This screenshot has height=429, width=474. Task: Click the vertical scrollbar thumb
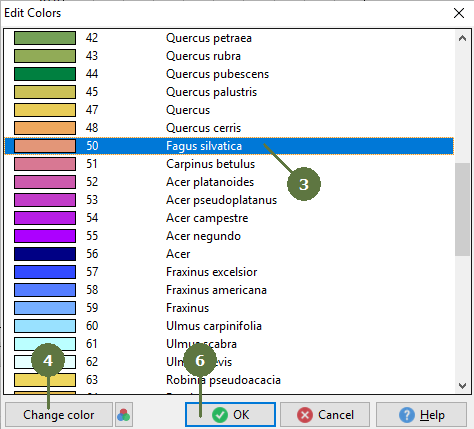462,209
